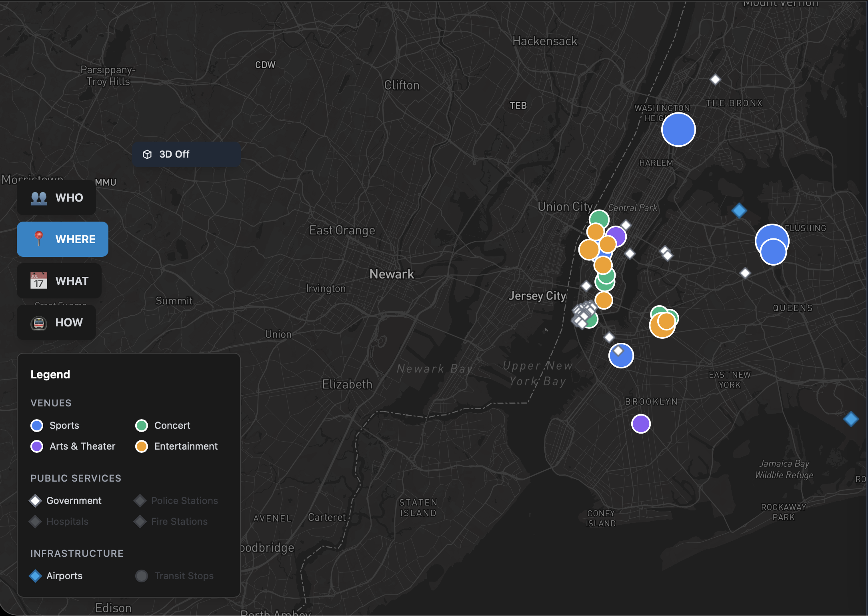This screenshot has height=616, width=868.
Task: Switch to the WHAT tab
Action: tap(59, 281)
